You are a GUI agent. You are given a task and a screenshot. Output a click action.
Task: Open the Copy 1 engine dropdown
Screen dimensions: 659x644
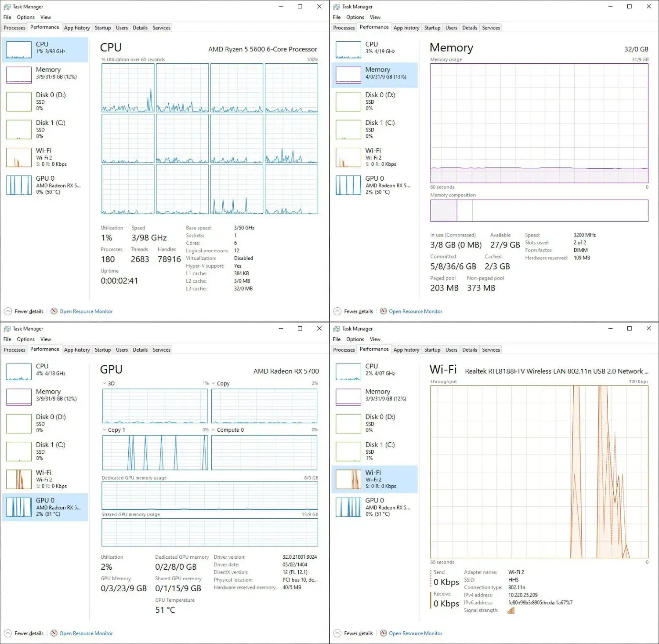(105, 430)
